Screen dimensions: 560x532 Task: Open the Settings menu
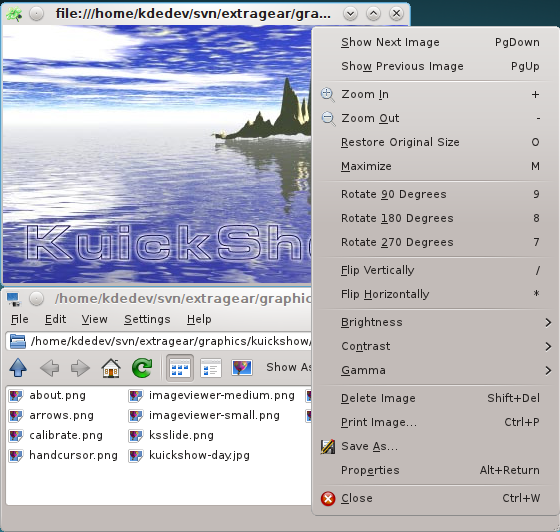pyautogui.click(x=147, y=319)
